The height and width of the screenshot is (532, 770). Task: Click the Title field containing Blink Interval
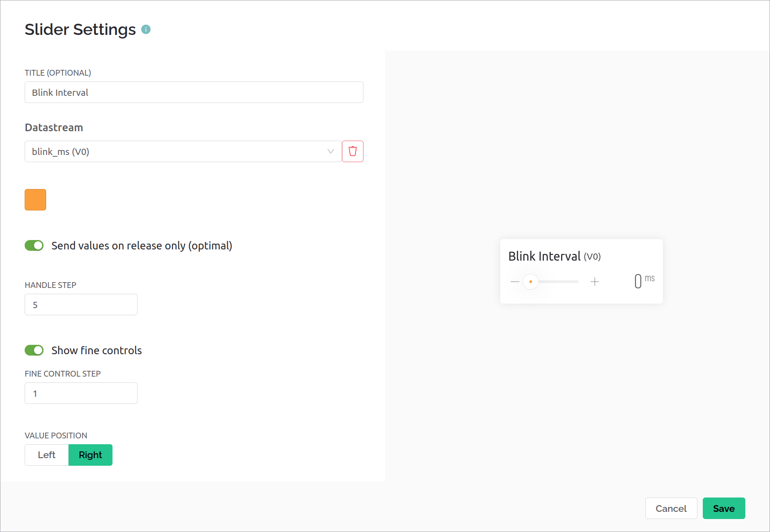pyautogui.click(x=194, y=92)
